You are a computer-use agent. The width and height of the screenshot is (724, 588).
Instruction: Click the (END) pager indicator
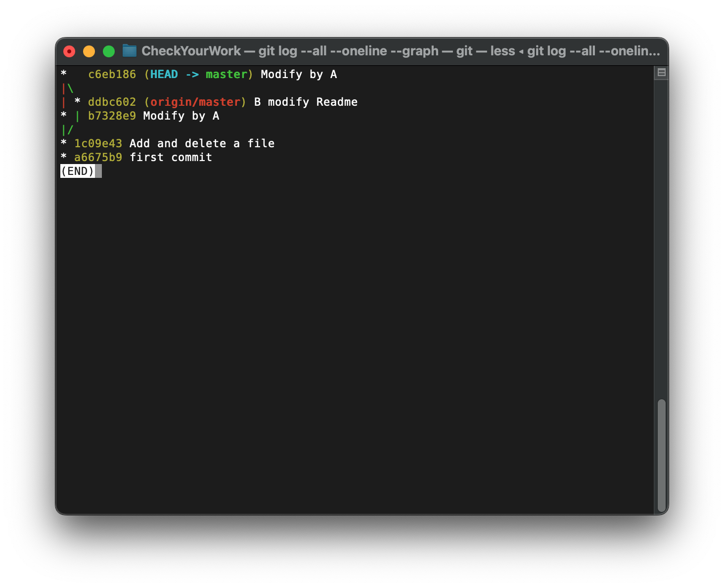tap(78, 171)
